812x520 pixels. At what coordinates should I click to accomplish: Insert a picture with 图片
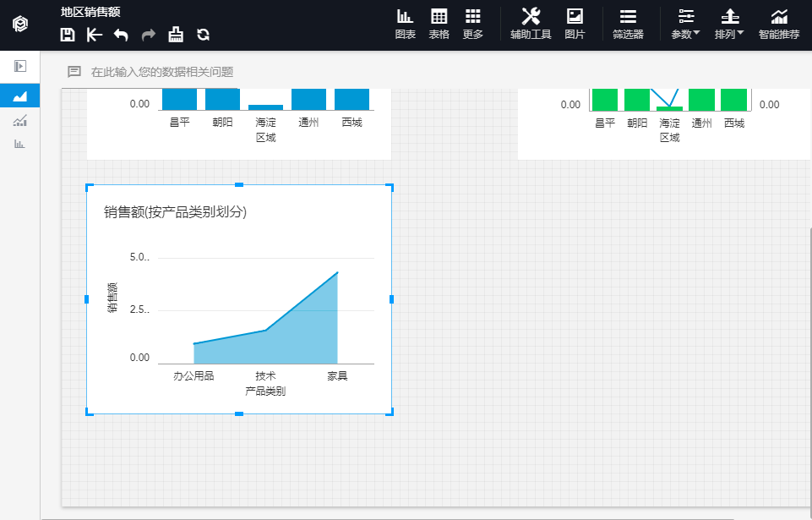(x=575, y=24)
